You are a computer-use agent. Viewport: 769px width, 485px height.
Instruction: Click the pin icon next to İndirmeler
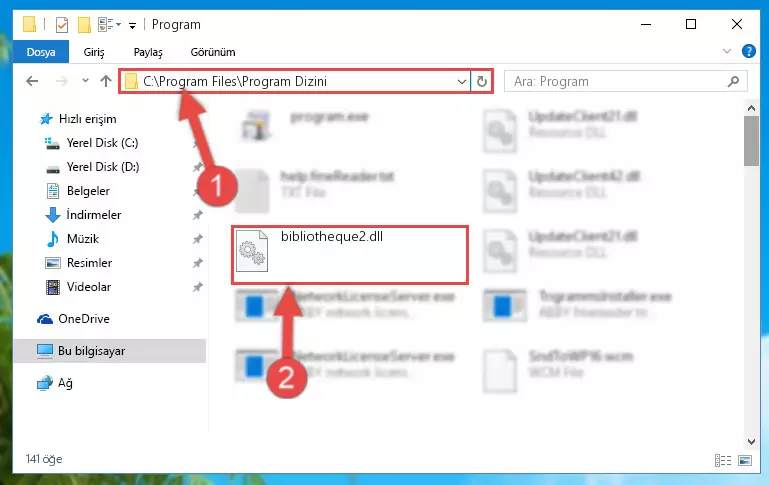[198, 215]
